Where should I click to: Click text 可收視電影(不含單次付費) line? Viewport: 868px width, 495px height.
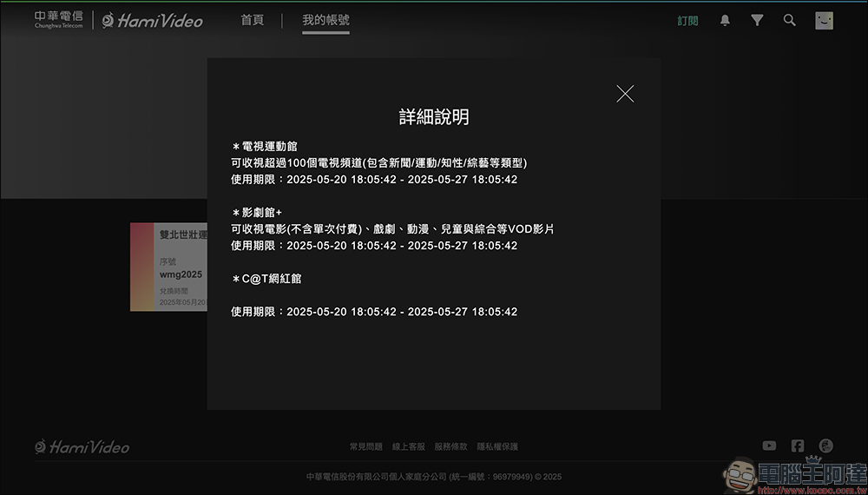392,228
